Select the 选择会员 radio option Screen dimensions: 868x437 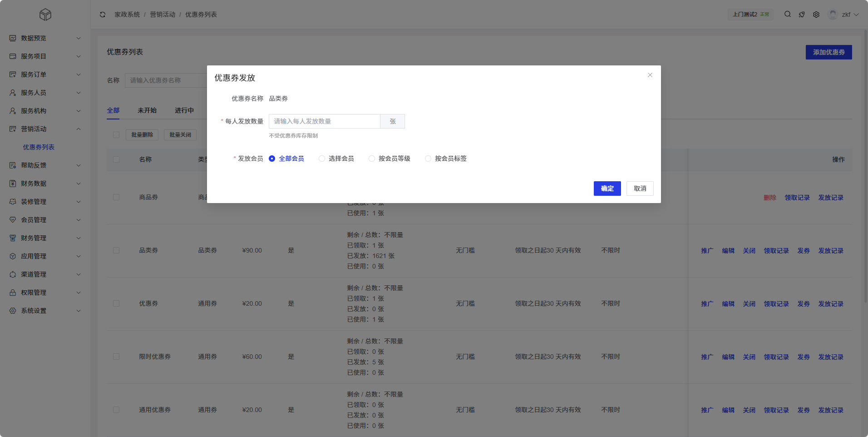(322, 159)
